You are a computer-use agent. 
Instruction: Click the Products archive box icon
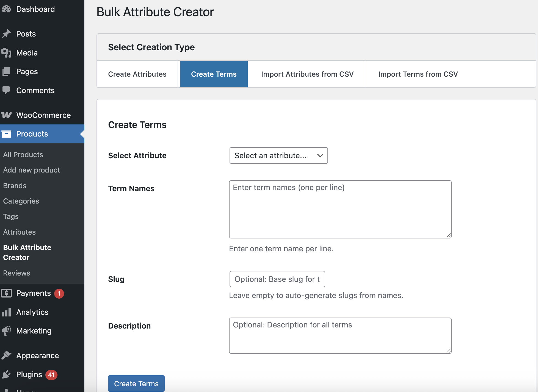point(6,134)
